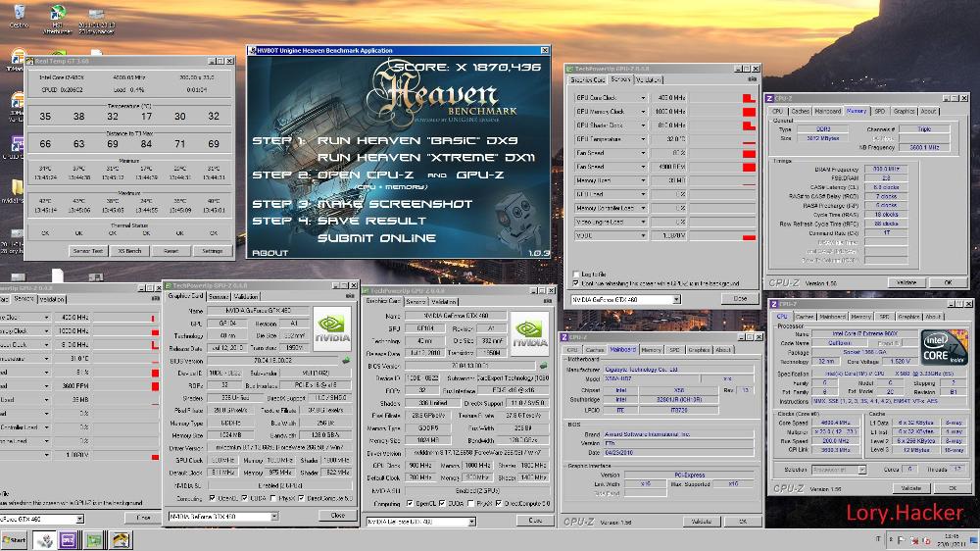Open the Video Engine Load sensor dropdown
Viewport: 980px width, 551px height.
tap(643, 222)
